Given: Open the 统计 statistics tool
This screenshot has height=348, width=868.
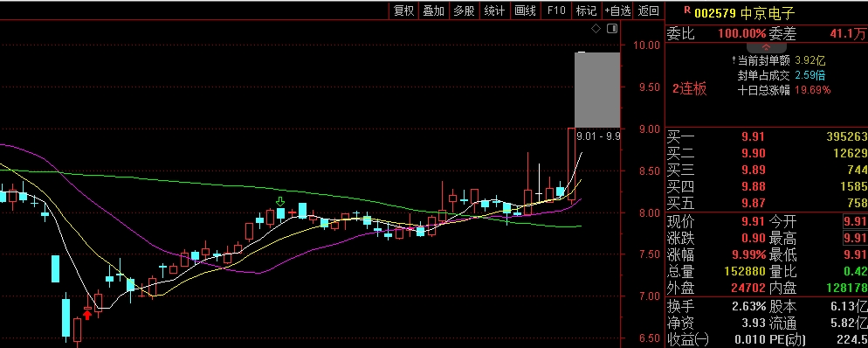Looking at the screenshot, I should [494, 10].
